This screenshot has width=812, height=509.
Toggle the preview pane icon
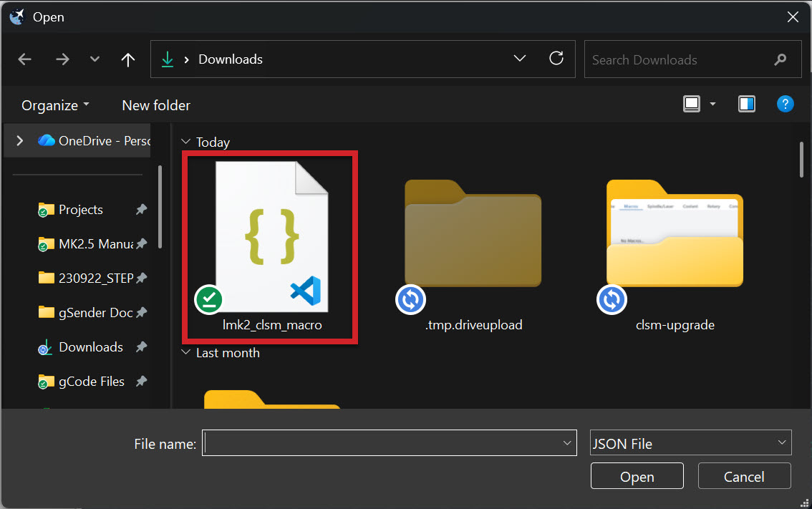(x=747, y=105)
